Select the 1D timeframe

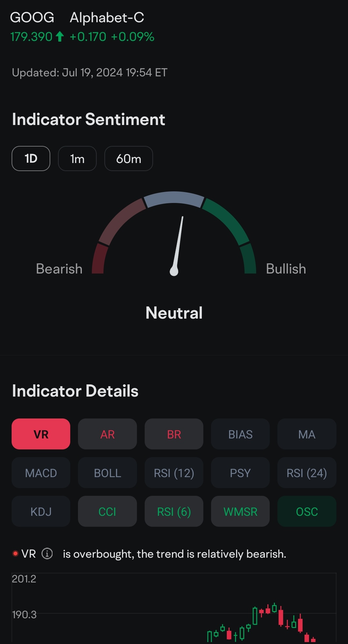[31, 159]
